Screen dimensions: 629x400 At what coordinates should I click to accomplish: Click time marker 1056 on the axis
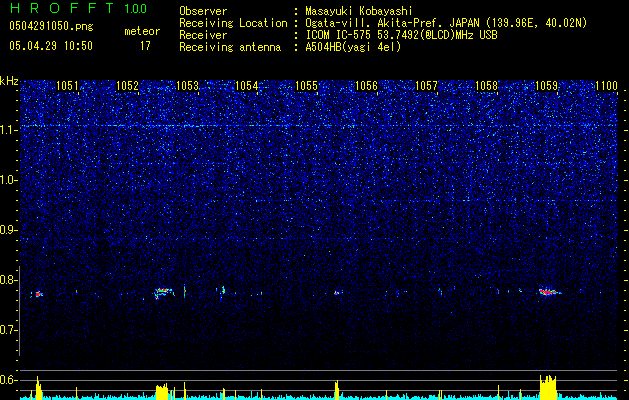[x=367, y=85]
